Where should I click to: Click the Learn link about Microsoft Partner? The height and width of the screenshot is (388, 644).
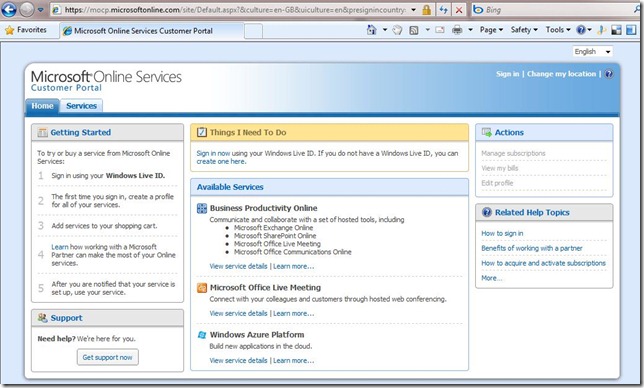point(60,247)
